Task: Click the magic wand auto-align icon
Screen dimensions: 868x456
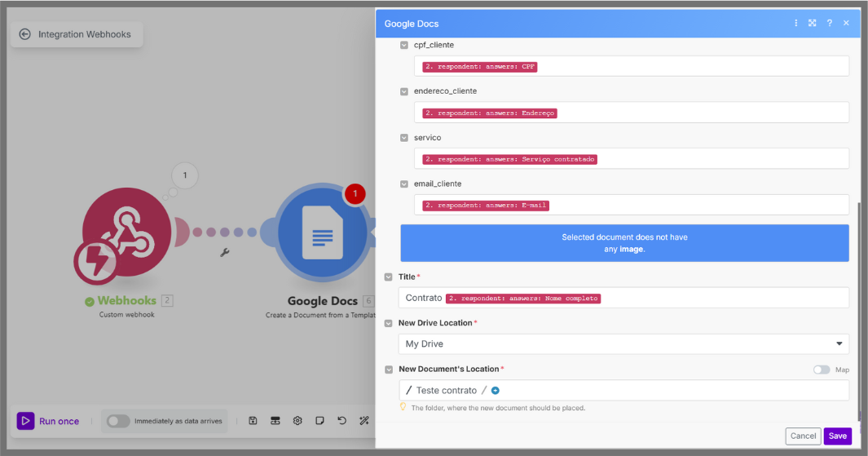Action: 364,421
